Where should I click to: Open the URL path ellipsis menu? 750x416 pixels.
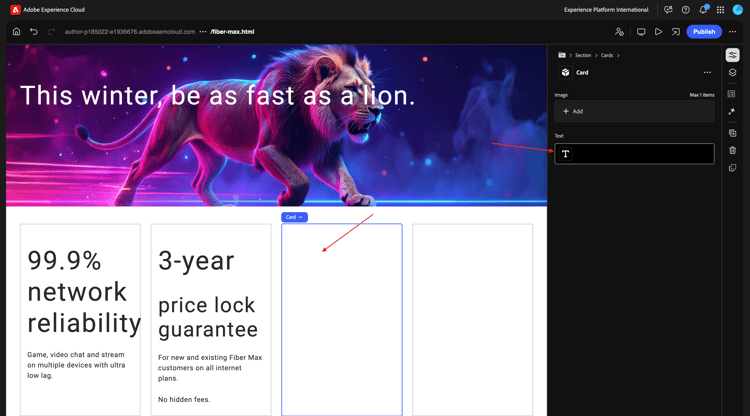tap(203, 32)
